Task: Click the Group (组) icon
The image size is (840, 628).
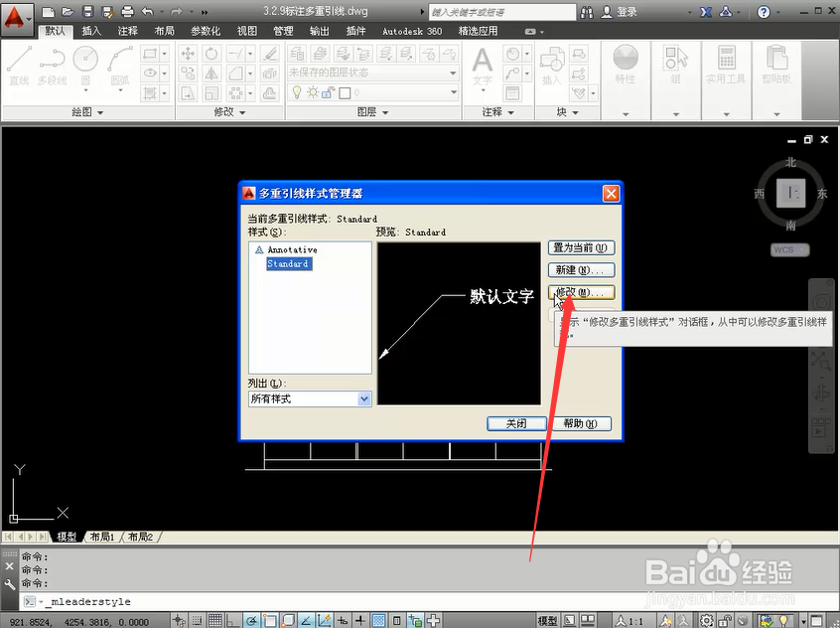Action: point(675,65)
